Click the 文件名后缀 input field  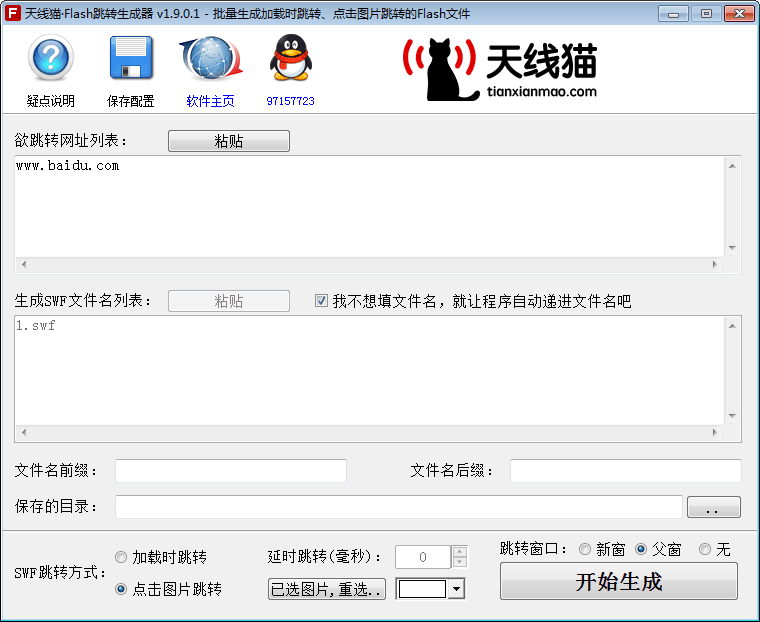(x=626, y=471)
